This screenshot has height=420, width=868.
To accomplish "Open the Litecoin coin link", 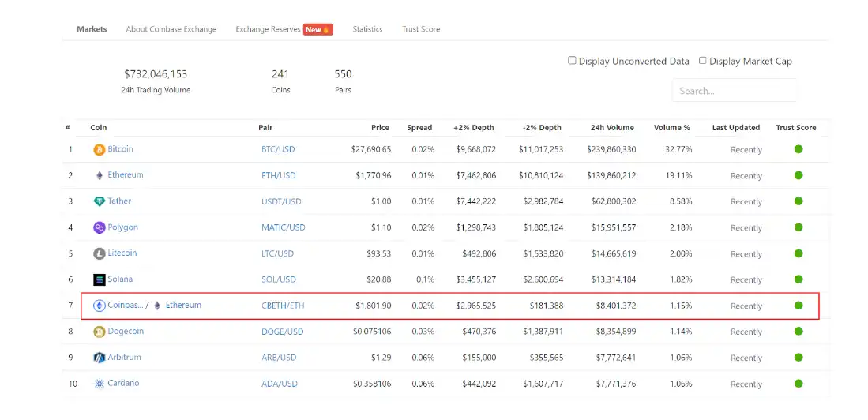I will click(122, 253).
